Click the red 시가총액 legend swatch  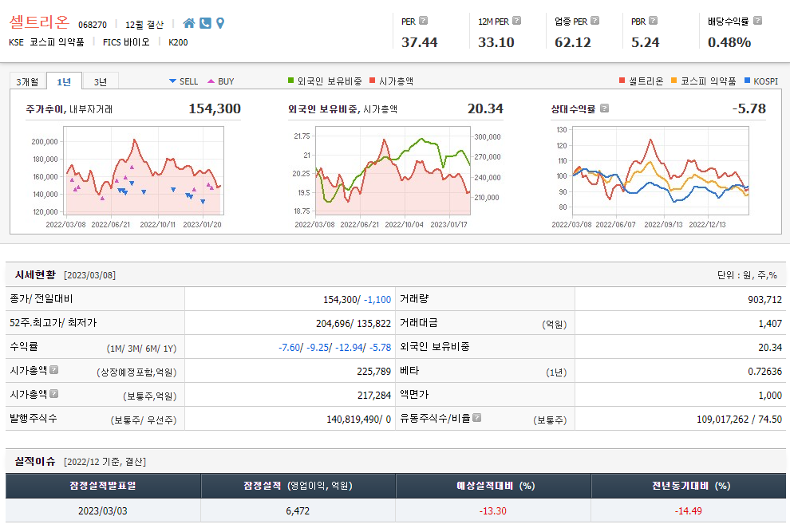coord(373,81)
